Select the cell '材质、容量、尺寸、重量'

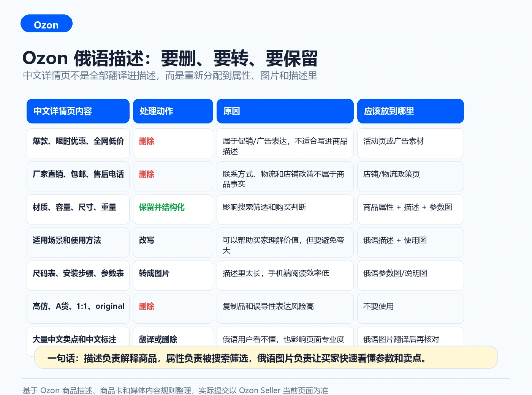click(78, 209)
